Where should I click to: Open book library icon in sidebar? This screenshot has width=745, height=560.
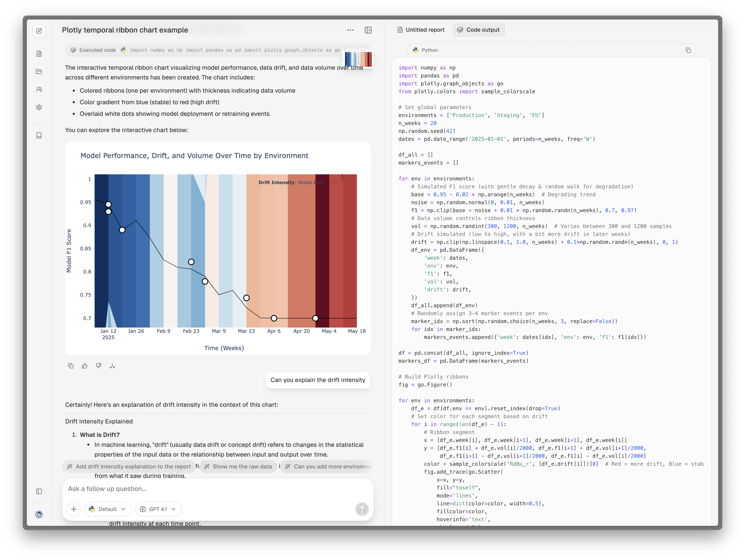[x=39, y=135]
